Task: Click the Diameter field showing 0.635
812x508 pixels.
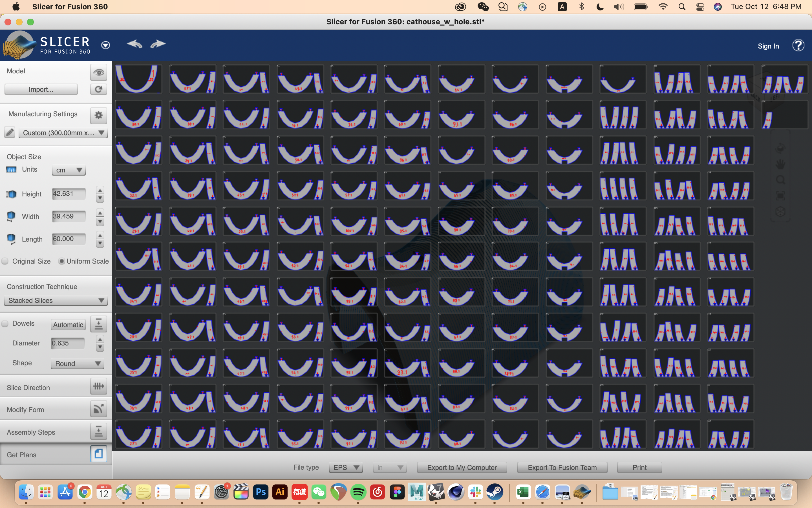Action: [x=68, y=343]
